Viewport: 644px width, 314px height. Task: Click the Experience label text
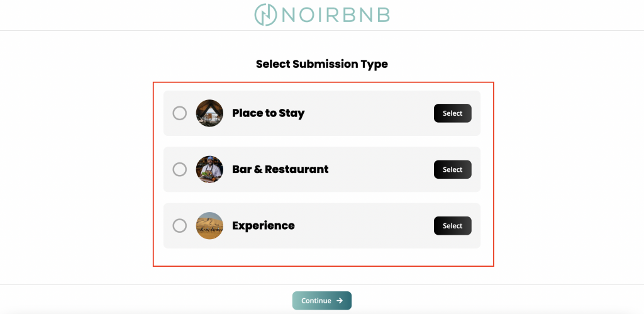264,226
